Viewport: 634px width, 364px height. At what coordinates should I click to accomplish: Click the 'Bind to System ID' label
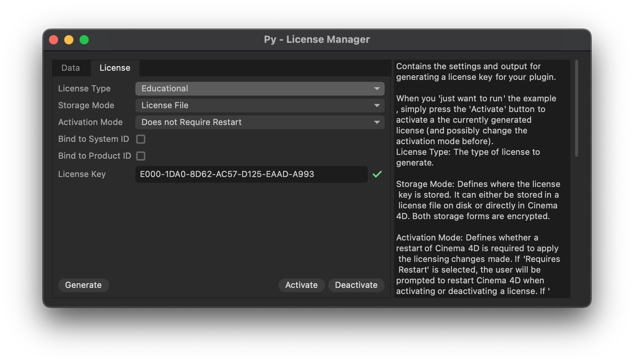click(x=94, y=139)
